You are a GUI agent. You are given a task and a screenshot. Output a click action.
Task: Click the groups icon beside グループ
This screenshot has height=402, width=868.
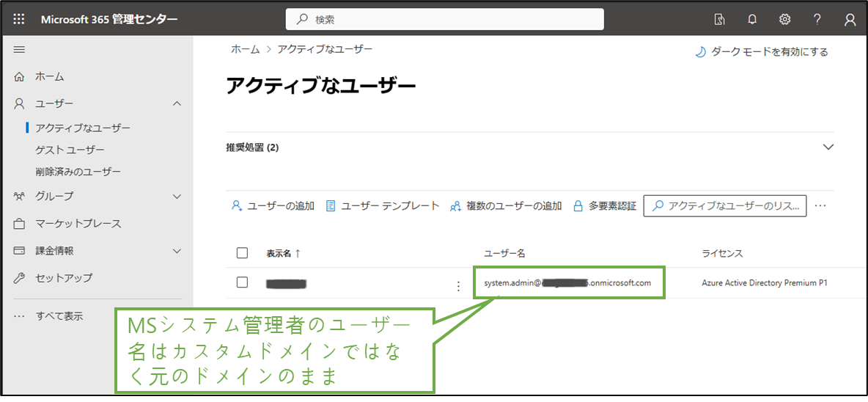19,196
